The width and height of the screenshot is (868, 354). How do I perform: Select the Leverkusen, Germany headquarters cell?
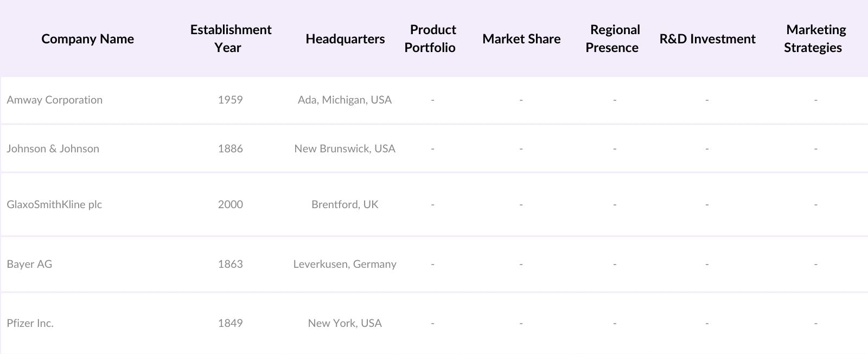[x=345, y=264]
